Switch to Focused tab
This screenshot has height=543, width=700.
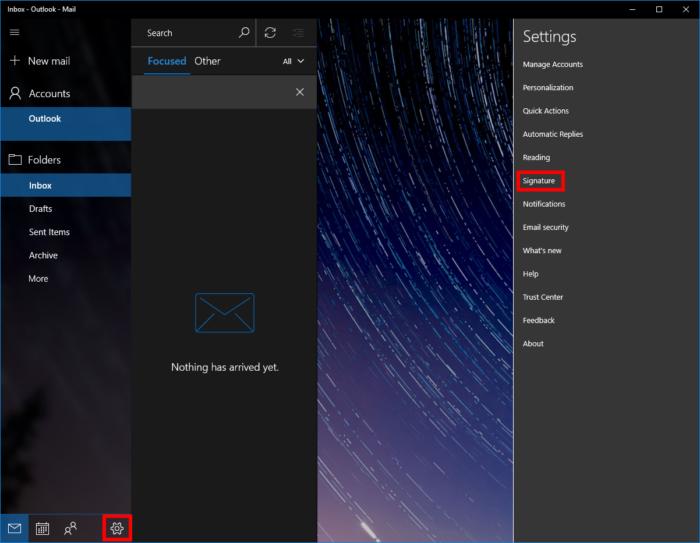[167, 61]
